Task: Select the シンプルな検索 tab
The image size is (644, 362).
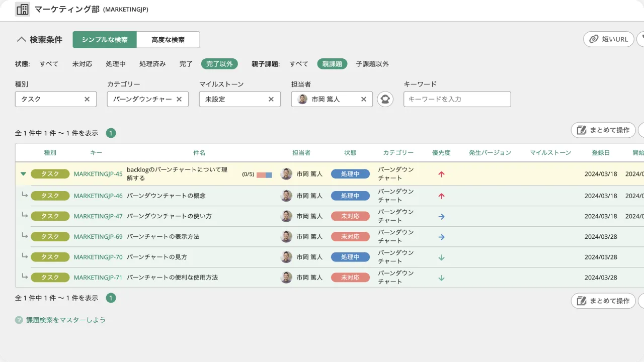Action: pos(105,39)
